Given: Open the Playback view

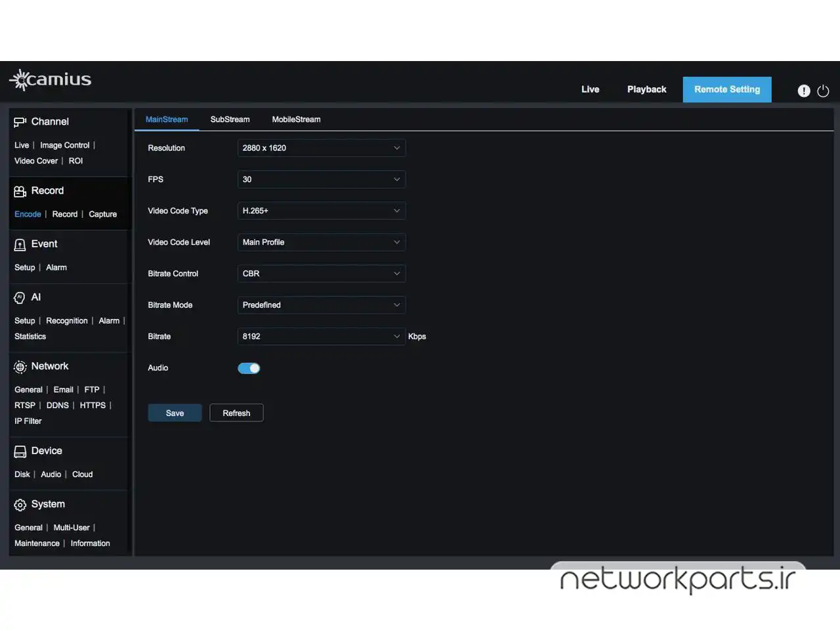Looking at the screenshot, I should point(646,89).
